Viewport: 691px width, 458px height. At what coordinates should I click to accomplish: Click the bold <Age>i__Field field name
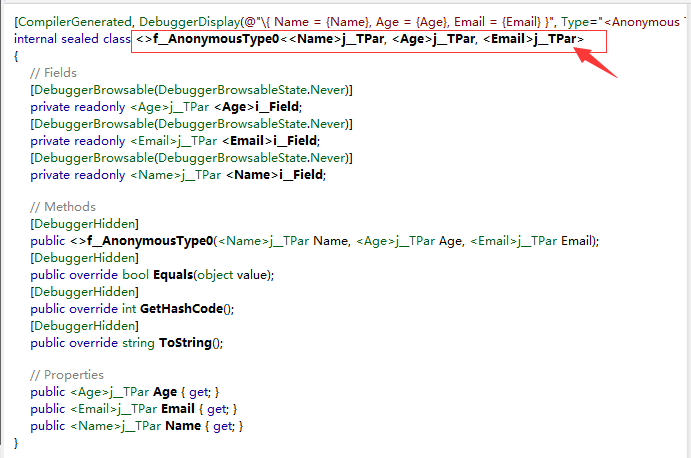tap(257, 107)
